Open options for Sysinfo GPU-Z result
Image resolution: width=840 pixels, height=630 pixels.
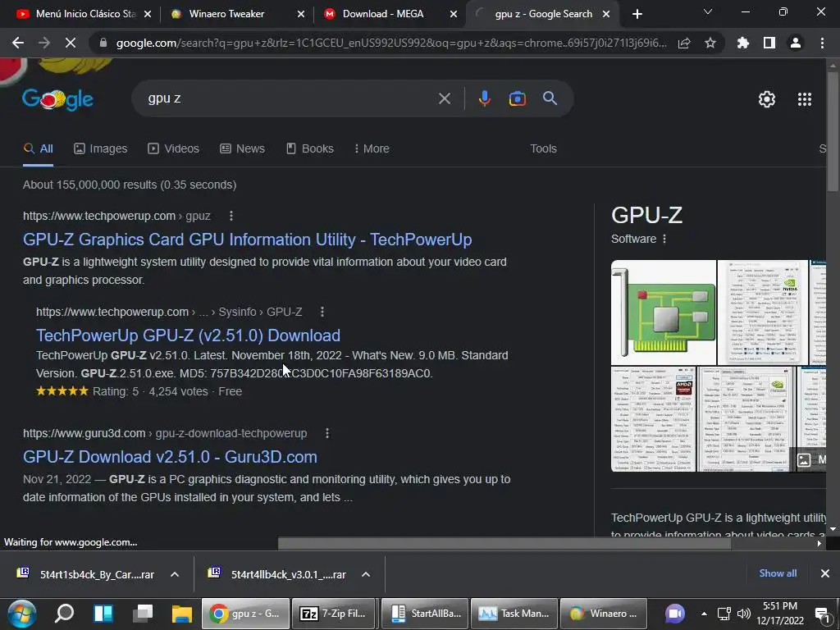(322, 312)
